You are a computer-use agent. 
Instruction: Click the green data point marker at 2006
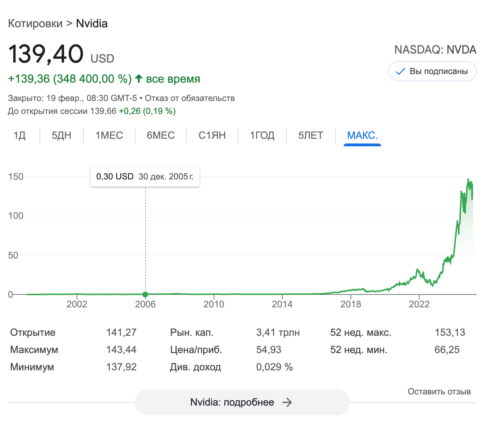click(145, 294)
